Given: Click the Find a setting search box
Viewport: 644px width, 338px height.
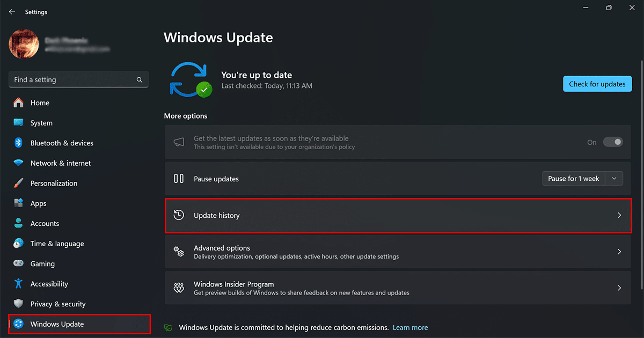Looking at the screenshot, I should [72, 80].
